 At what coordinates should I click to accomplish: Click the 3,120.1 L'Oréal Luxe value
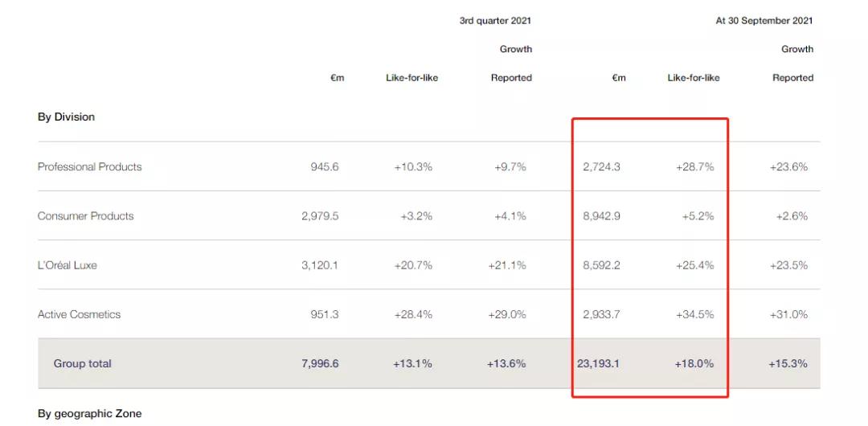[x=320, y=265]
